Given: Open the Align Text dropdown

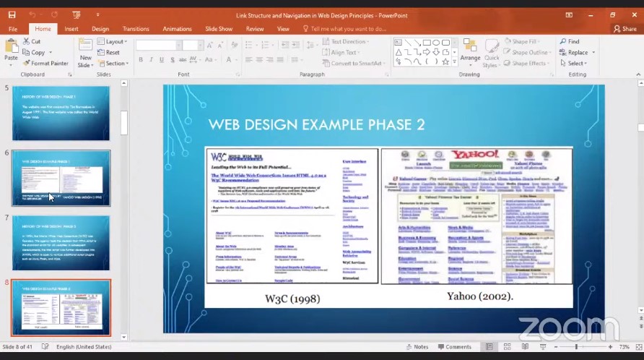Looking at the screenshot, I should click(341, 52).
